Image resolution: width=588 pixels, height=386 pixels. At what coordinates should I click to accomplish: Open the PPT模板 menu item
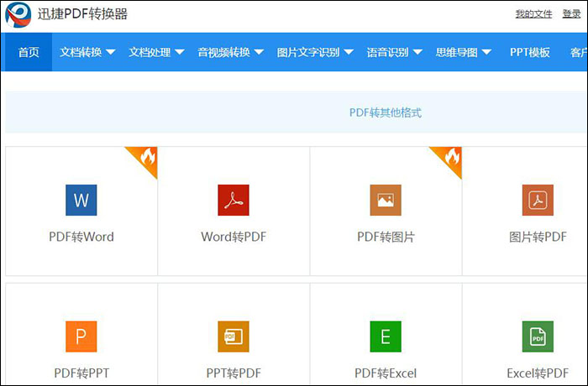[x=529, y=52]
